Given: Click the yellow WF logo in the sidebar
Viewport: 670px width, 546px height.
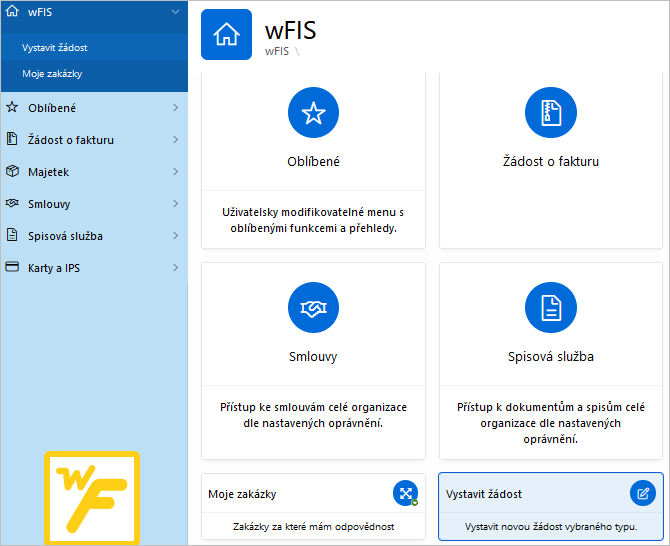Looking at the screenshot, I should pos(92,497).
